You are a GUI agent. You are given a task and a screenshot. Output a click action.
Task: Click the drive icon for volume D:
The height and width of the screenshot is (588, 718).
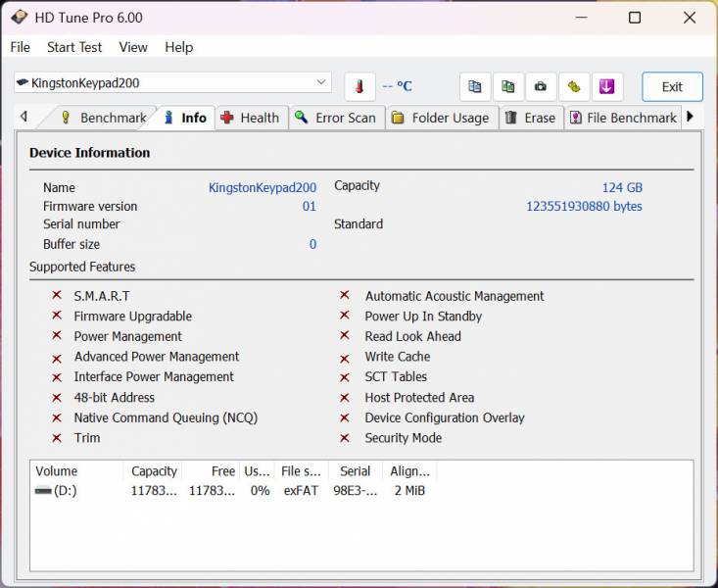[43, 491]
